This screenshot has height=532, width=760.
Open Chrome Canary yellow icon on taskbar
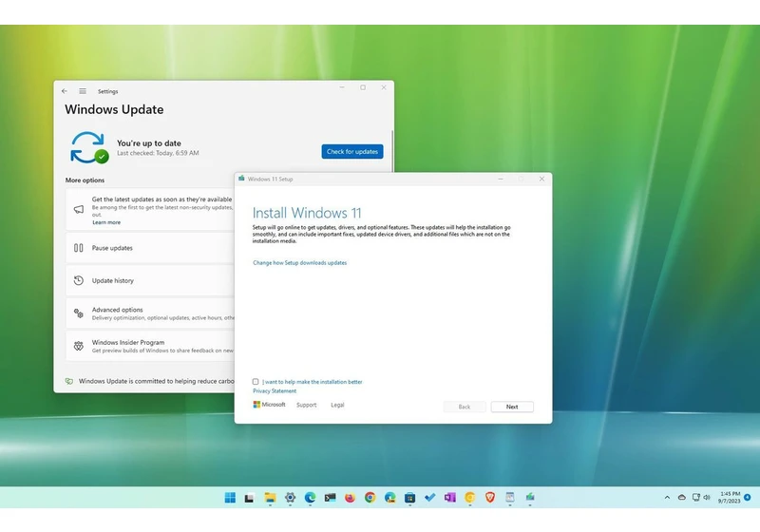pyautogui.click(x=469, y=498)
